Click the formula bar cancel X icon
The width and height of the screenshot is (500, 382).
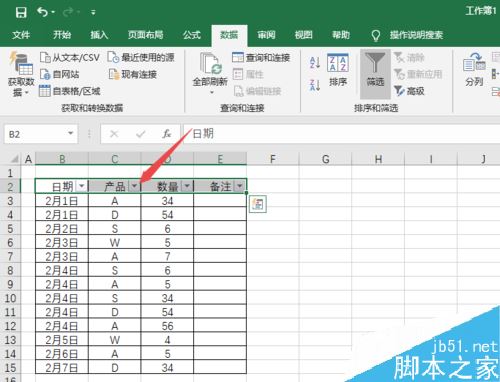coord(114,134)
